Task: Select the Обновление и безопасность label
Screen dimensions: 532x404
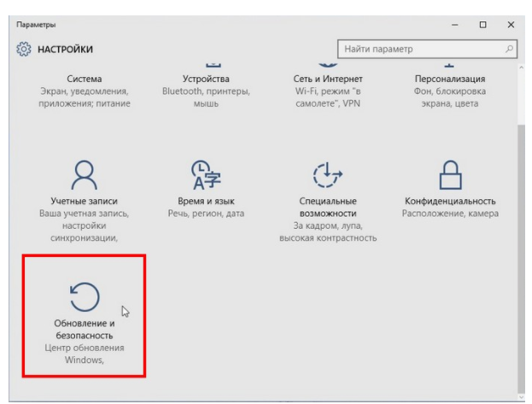Action: (85, 330)
